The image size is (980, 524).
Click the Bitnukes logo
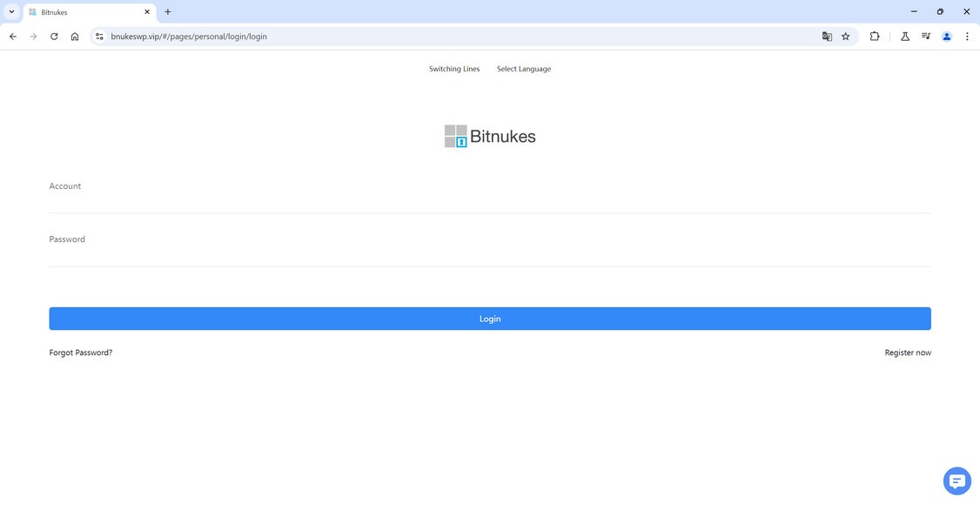pos(490,137)
